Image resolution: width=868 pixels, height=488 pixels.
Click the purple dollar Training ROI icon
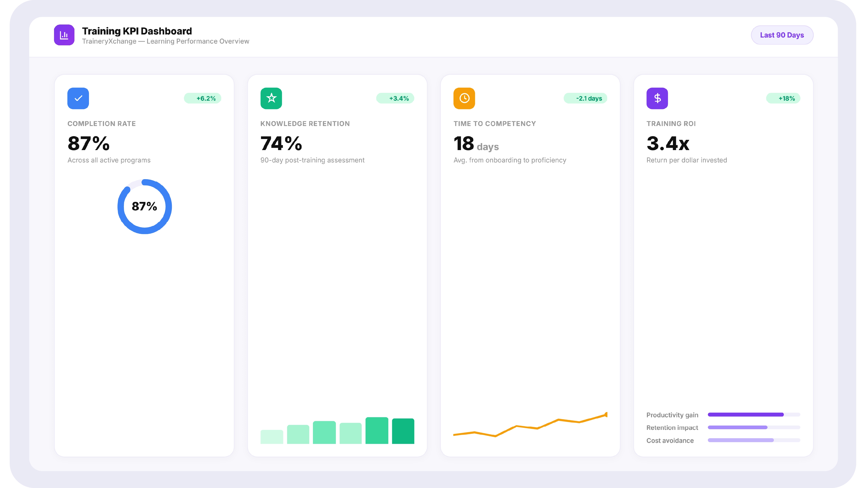tap(657, 98)
